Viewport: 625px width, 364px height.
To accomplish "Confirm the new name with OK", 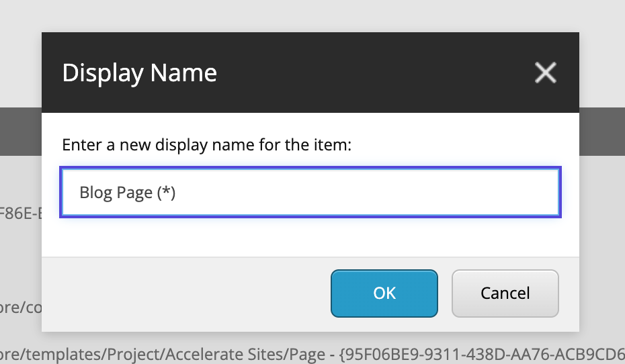I will point(384,293).
